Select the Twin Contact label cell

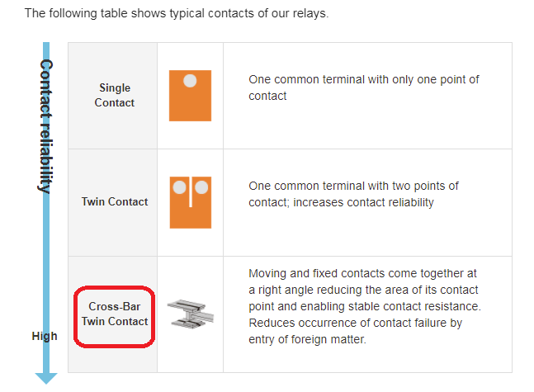coord(113,202)
